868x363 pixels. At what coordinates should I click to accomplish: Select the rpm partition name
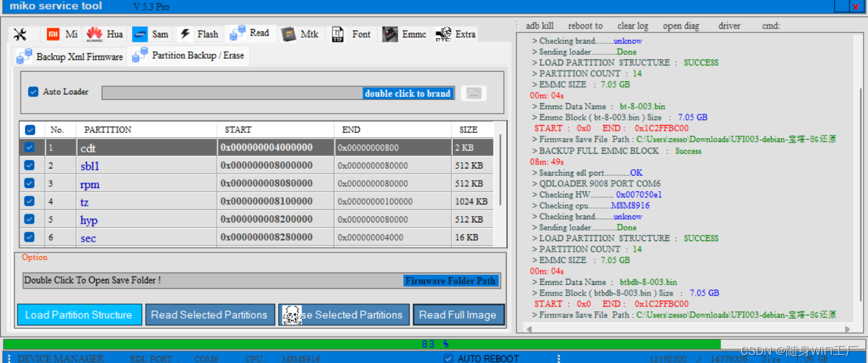coord(89,184)
